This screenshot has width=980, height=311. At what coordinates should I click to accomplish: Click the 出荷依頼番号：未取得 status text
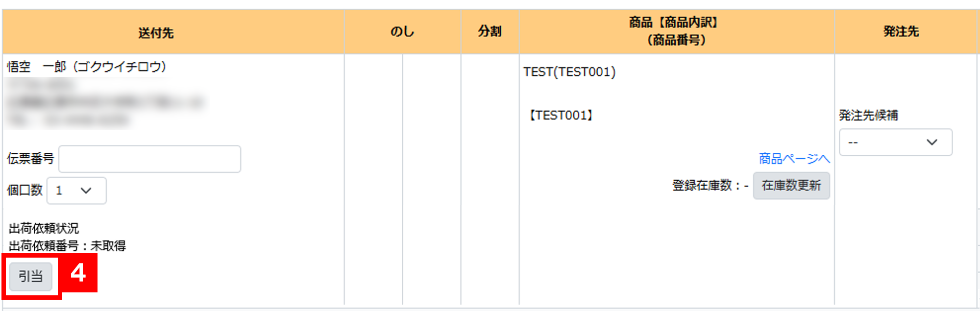click(67, 245)
